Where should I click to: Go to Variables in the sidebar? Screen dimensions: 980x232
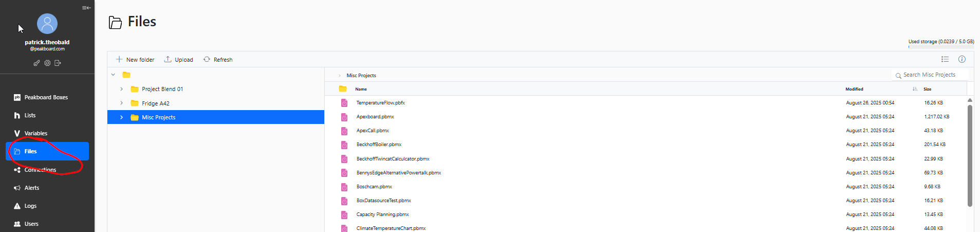click(x=47, y=133)
